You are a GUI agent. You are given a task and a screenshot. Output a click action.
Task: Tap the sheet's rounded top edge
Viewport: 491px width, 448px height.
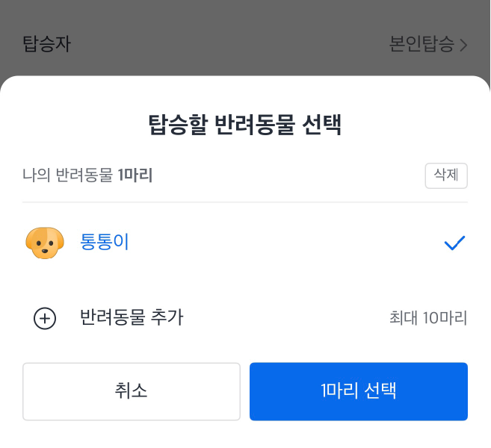pyautogui.click(x=245, y=82)
